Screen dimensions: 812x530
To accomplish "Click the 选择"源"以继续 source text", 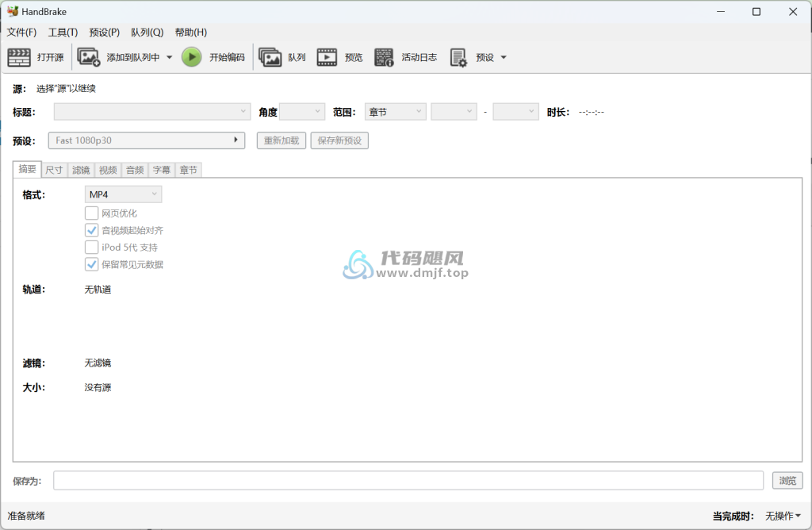I will 67,89.
